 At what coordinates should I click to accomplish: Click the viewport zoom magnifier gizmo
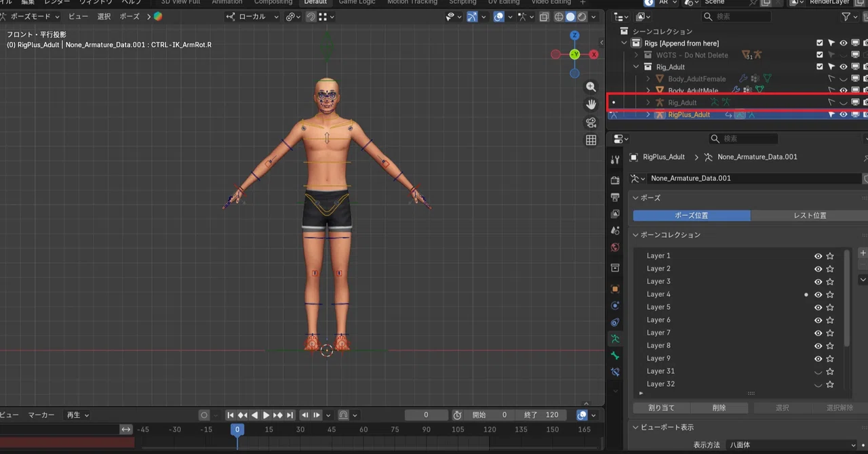point(591,87)
